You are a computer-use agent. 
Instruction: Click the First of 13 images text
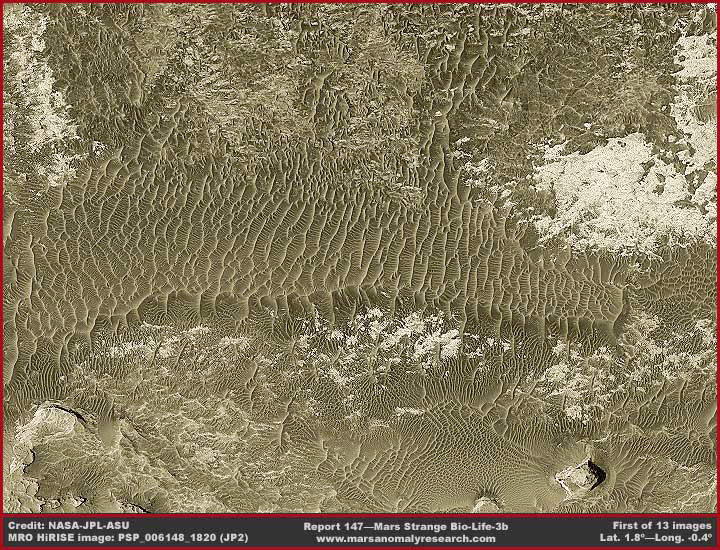tap(662, 525)
